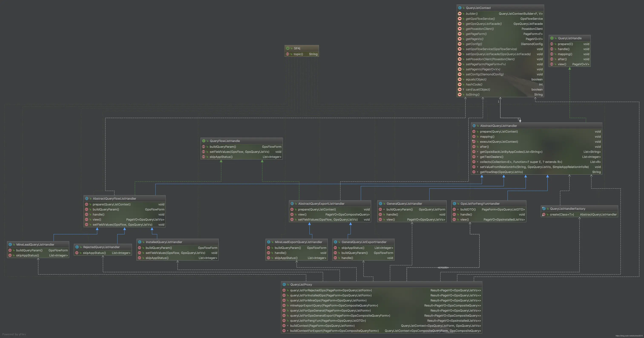Click the «create» edge label
Screen dimensions: 644x338
pos(443,267)
